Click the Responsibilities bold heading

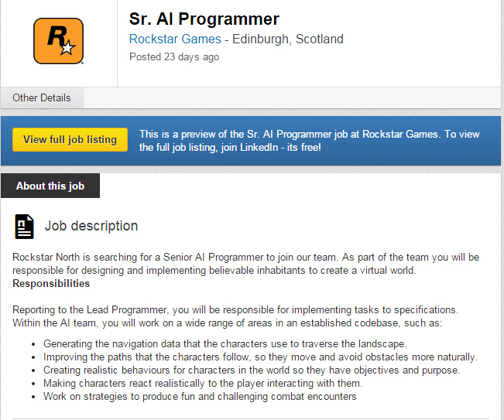pos(51,283)
